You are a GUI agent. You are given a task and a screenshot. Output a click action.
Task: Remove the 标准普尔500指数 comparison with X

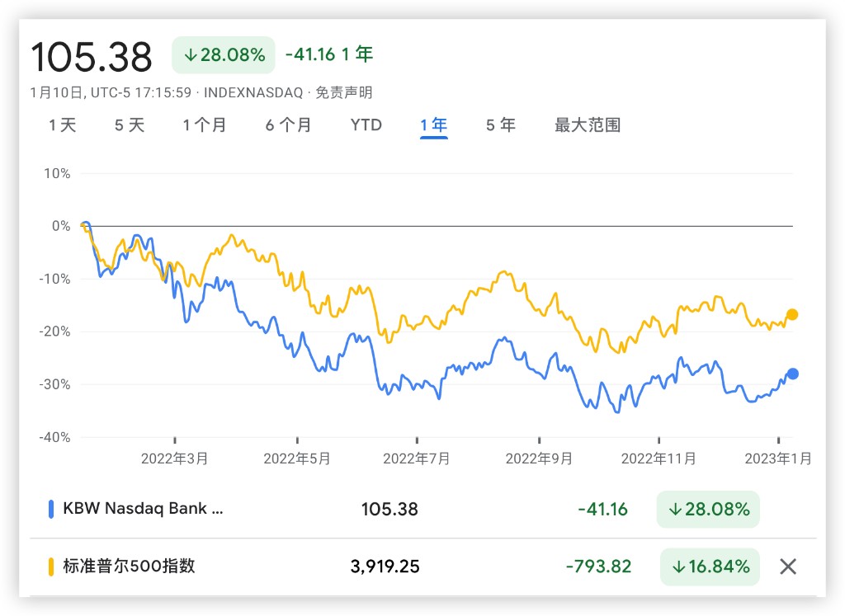pyautogui.click(x=788, y=567)
